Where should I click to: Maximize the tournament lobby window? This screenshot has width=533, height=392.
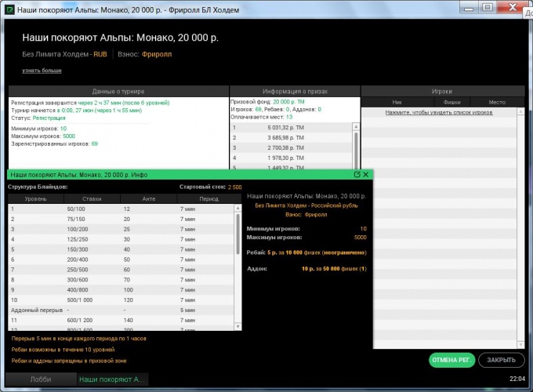point(487,7)
